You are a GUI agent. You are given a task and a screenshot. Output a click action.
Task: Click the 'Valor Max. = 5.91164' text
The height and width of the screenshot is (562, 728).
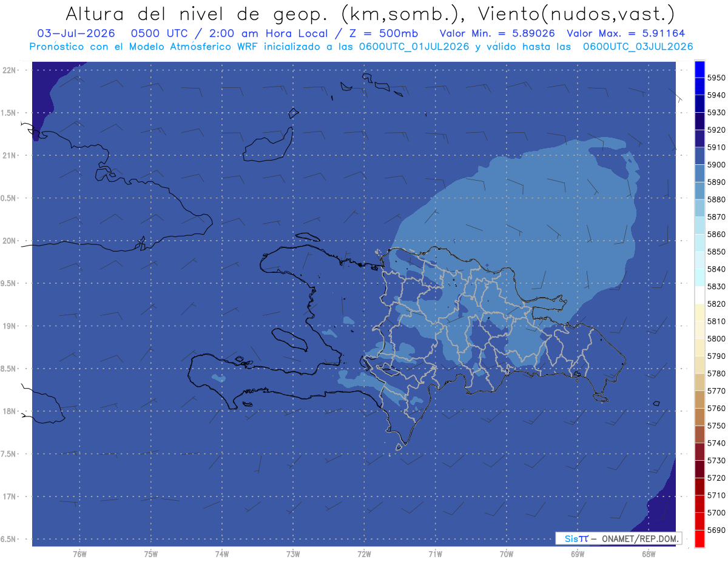pos(626,33)
